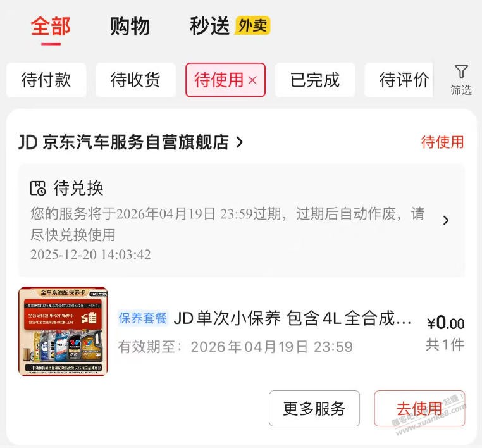Screen dimensions: 482x448
Task: Tap the yellow 外卖 badge
Action: (252, 25)
